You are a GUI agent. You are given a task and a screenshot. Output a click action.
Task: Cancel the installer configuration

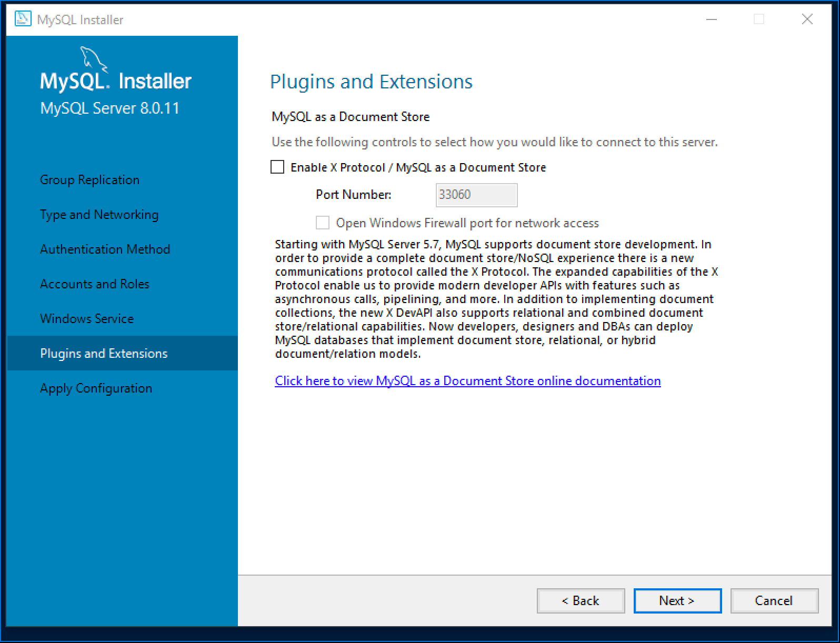pos(774,601)
